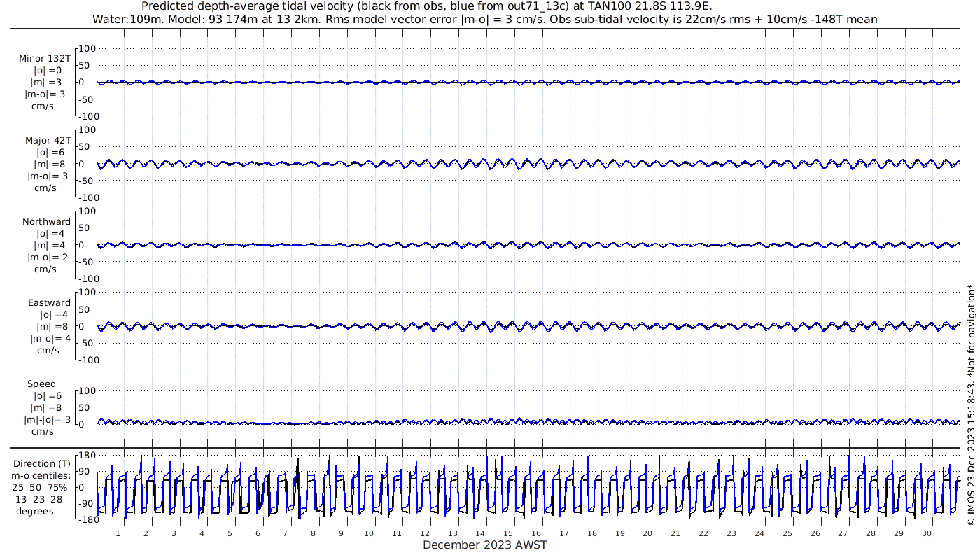The height and width of the screenshot is (560, 980).
Task: Click the "13 23 28" centile values
Action: coord(39,499)
